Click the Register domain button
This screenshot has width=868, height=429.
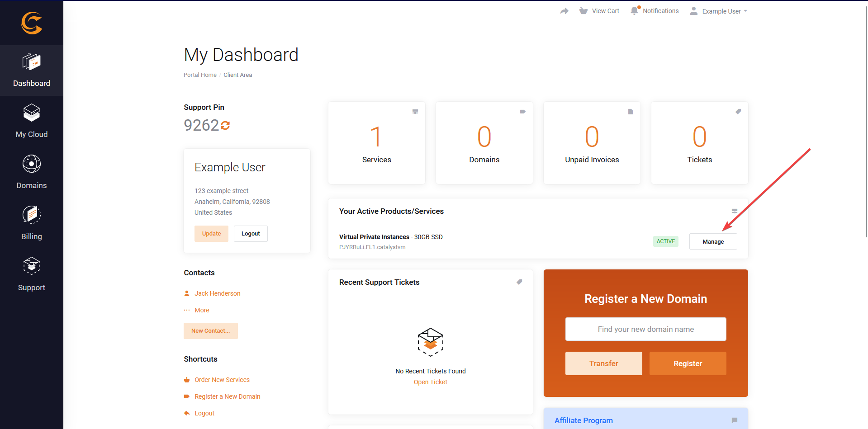point(688,363)
